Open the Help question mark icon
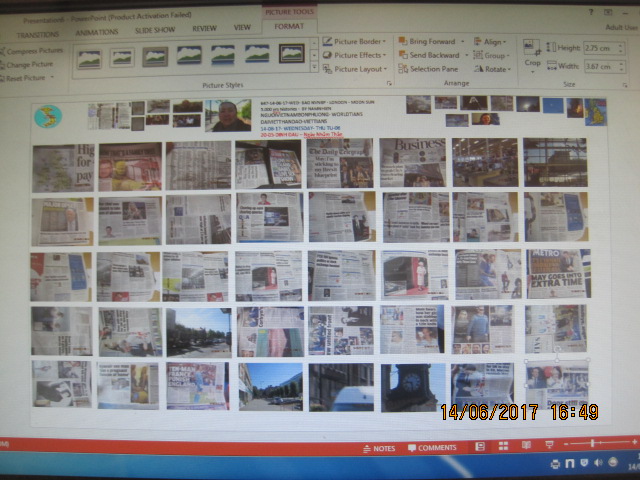The width and height of the screenshot is (640, 480). click(x=591, y=12)
